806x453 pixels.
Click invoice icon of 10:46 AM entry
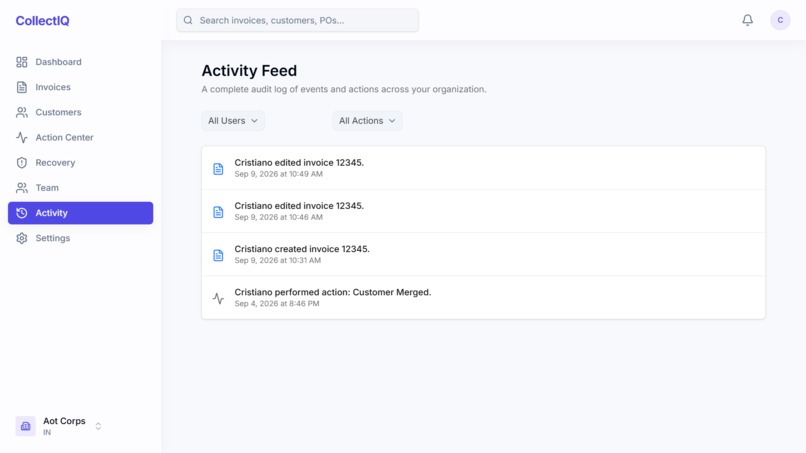(x=218, y=212)
